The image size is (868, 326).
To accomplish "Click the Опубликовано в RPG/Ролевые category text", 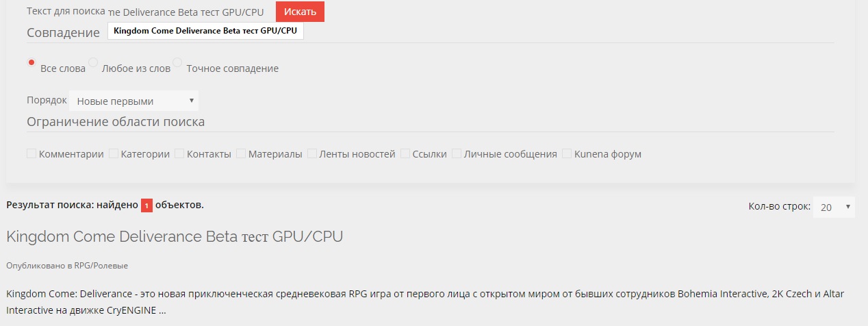I will pyautogui.click(x=67, y=265).
